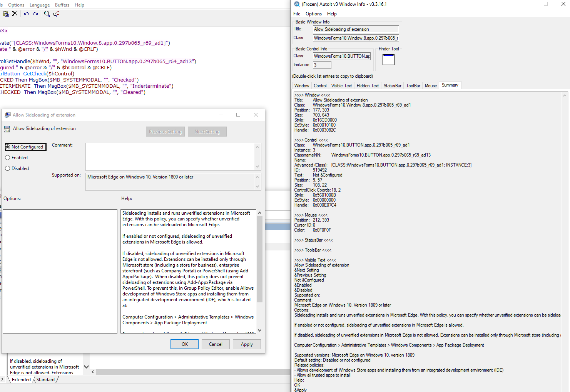
Task: Click the 'Color: 0xF0F0F0' summary line
Action: [x=313, y=230]
